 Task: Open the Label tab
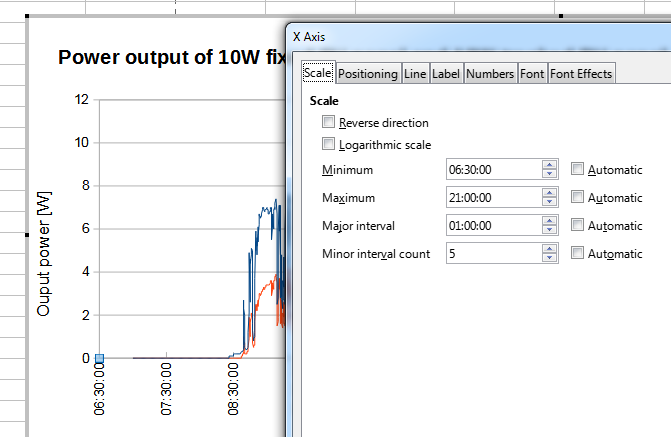445,74
